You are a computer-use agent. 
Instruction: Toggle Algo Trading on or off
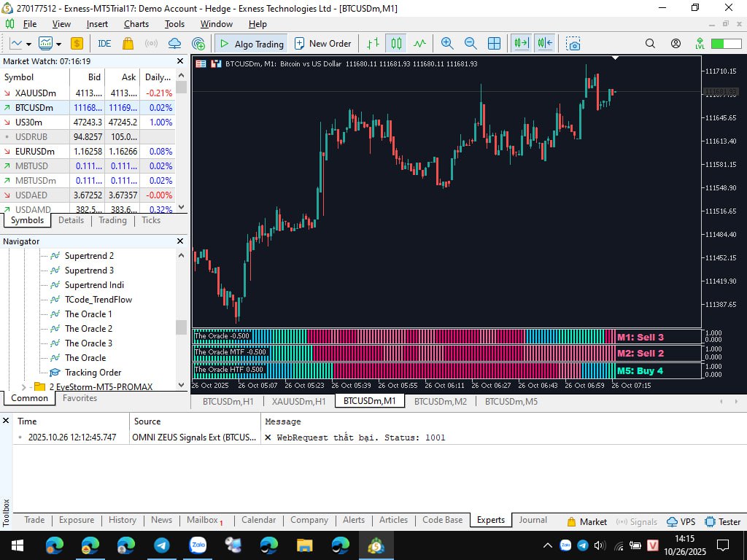click(251, 44)
